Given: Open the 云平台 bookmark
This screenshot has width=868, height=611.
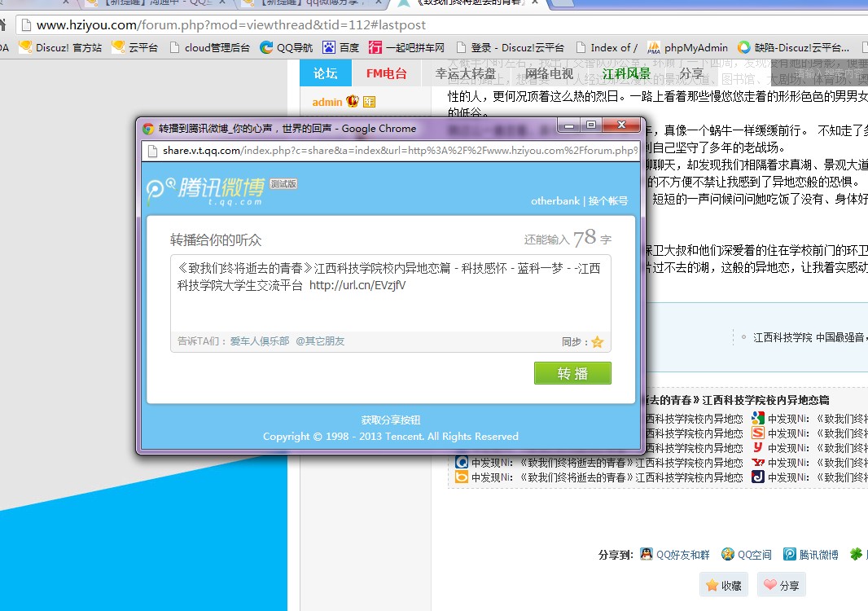Looking at the screenshot, I should click(135, 47).
